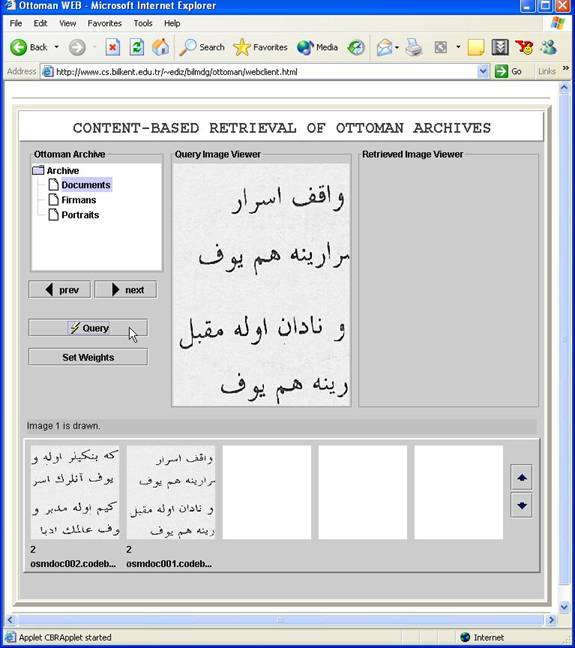
Task: Click the Windows flag logo icon
Action: (x=557, y=23)
